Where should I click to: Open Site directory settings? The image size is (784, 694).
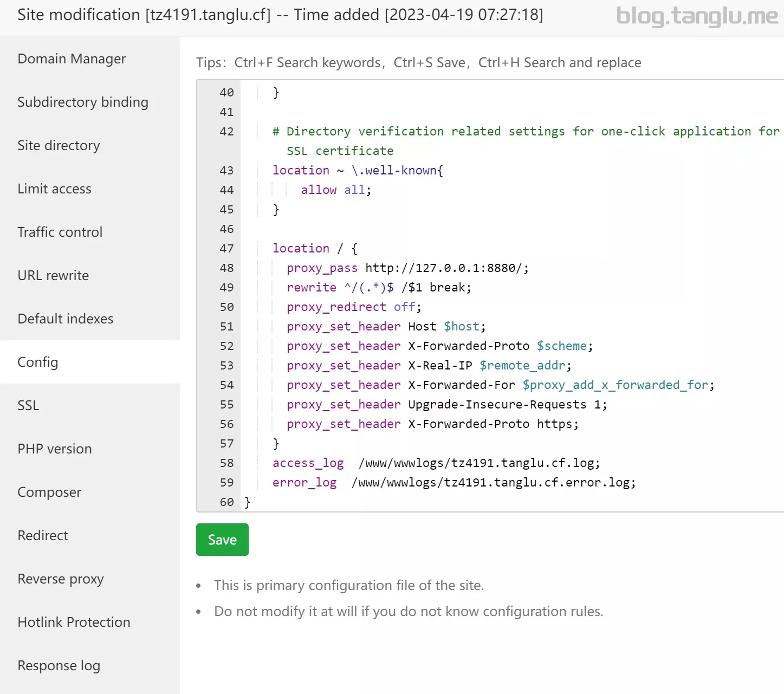pos(59,145)
